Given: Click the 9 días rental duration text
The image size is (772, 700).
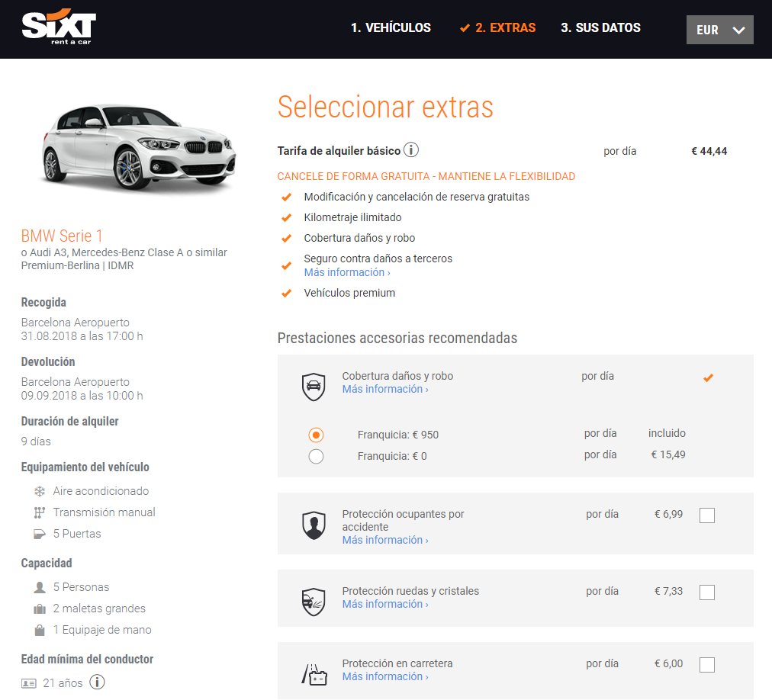Looking at the screenshot, I should [x=36, y=441].
